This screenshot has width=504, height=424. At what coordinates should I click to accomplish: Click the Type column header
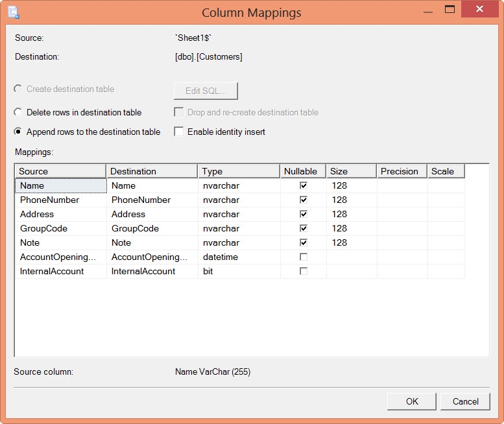[x=239, y=171]
